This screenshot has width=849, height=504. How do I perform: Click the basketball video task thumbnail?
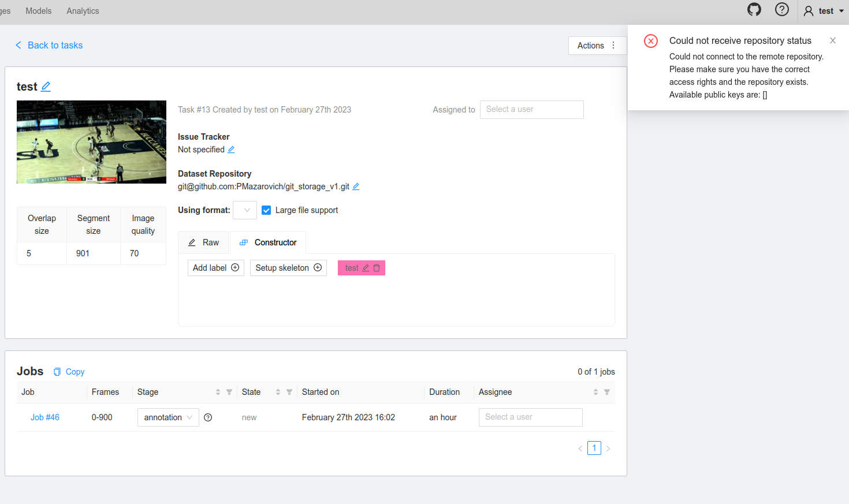coord(91,142)
